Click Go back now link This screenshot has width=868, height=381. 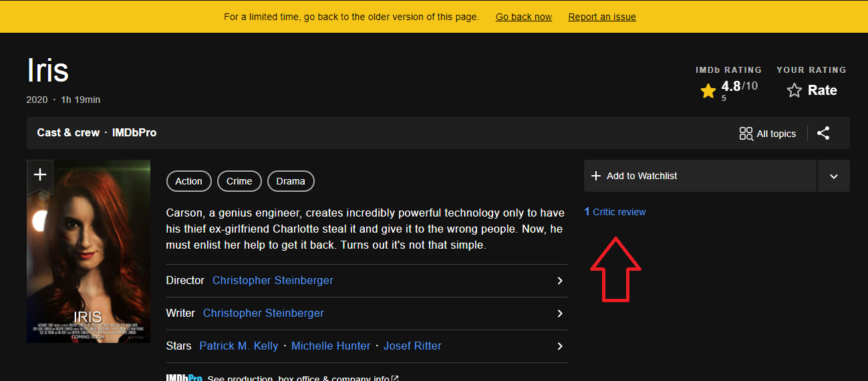coord(524,17)
